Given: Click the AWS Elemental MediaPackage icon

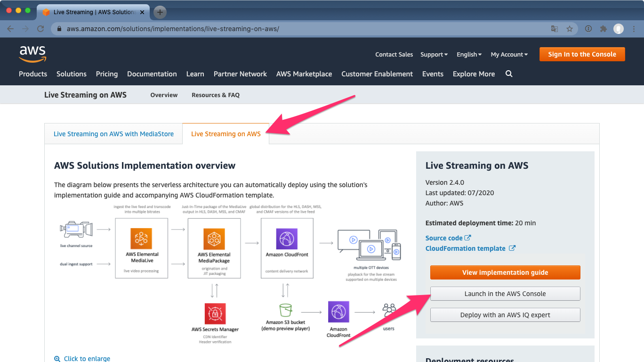Looking at the screenshot, I should (214, 239).
